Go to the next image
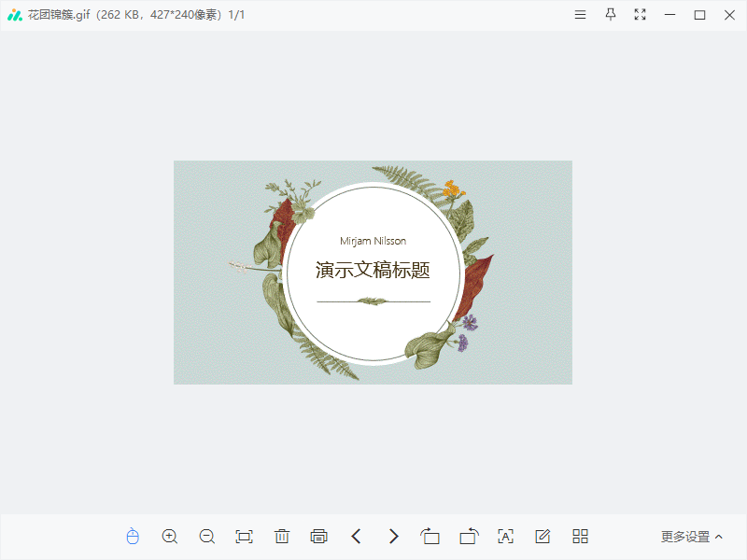This screenshot has width=747, height=560. click(393, 537)
